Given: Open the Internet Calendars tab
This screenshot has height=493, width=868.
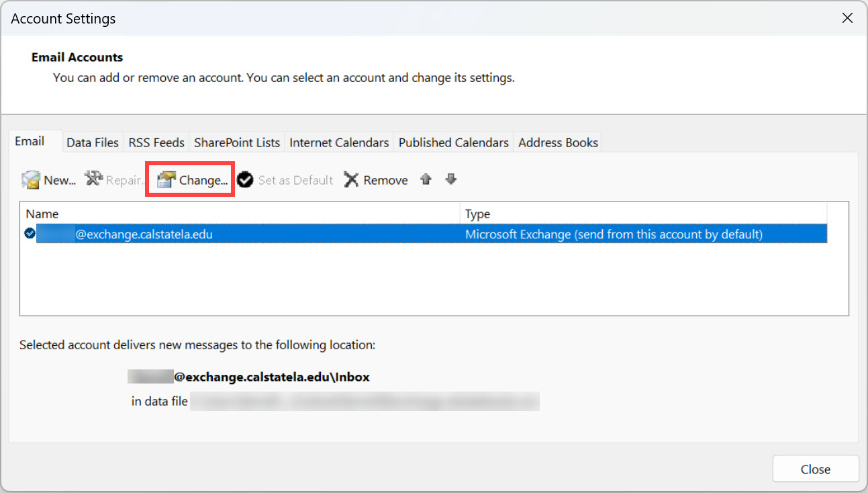Looking at the screenshot, I should pyautogui.click(x=338, y=142).
